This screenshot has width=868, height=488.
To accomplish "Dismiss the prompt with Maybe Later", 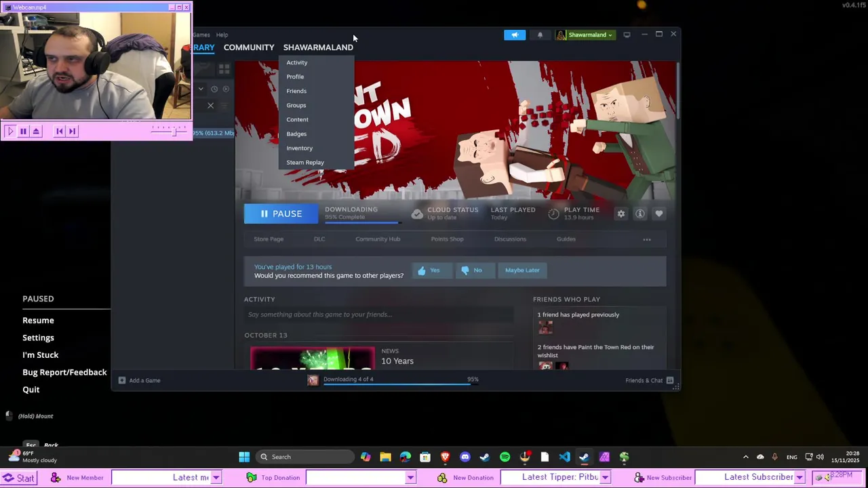I will pos(522,270).
